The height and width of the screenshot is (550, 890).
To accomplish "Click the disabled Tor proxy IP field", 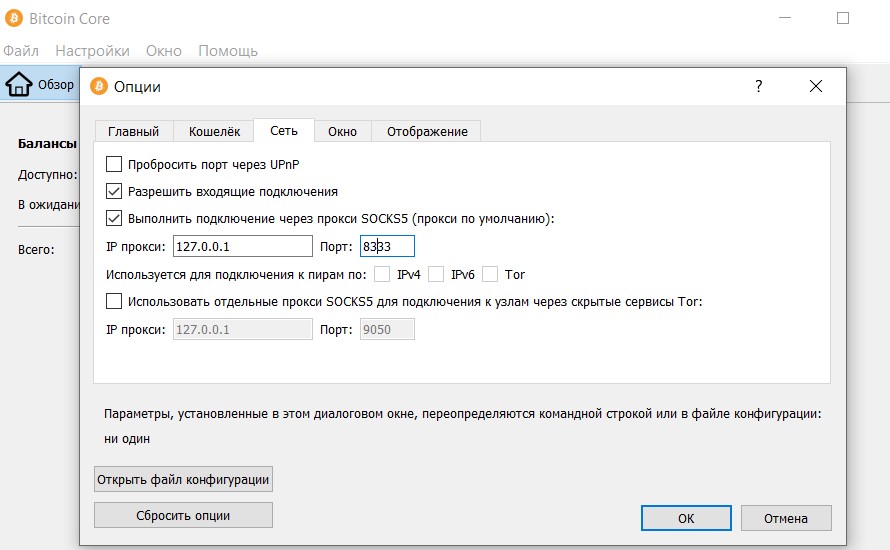I will (x=243, y=329).
